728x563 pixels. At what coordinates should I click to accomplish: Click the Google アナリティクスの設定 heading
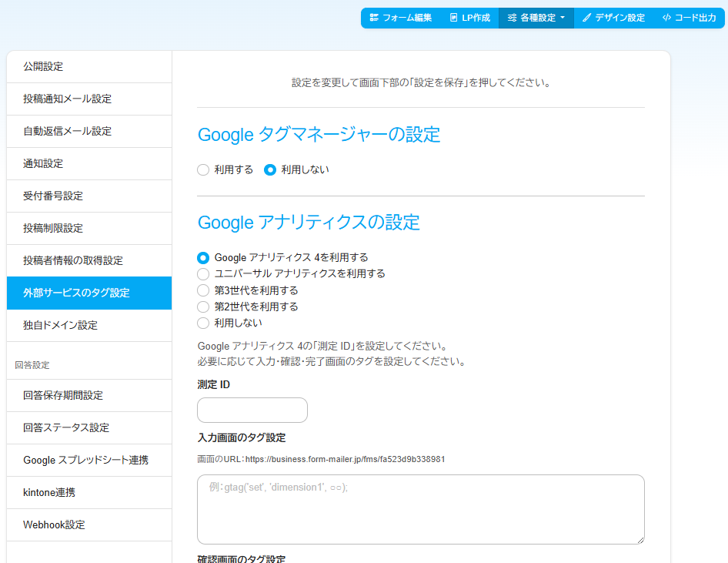pyautogui.click(x=309, y=223)
